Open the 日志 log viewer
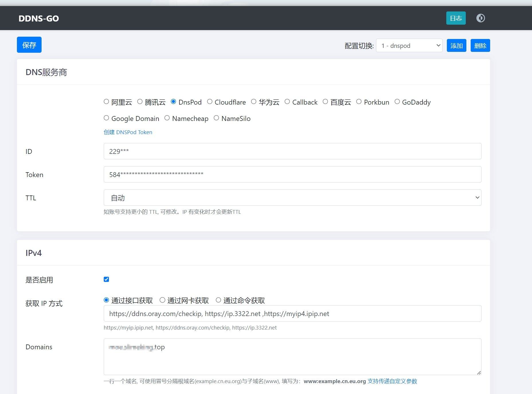 [x=456, y=18]
